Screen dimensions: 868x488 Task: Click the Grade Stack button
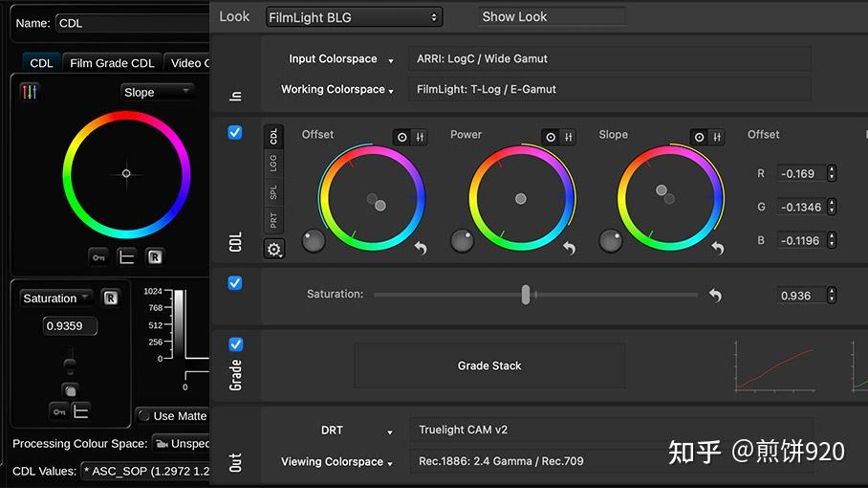489,366
